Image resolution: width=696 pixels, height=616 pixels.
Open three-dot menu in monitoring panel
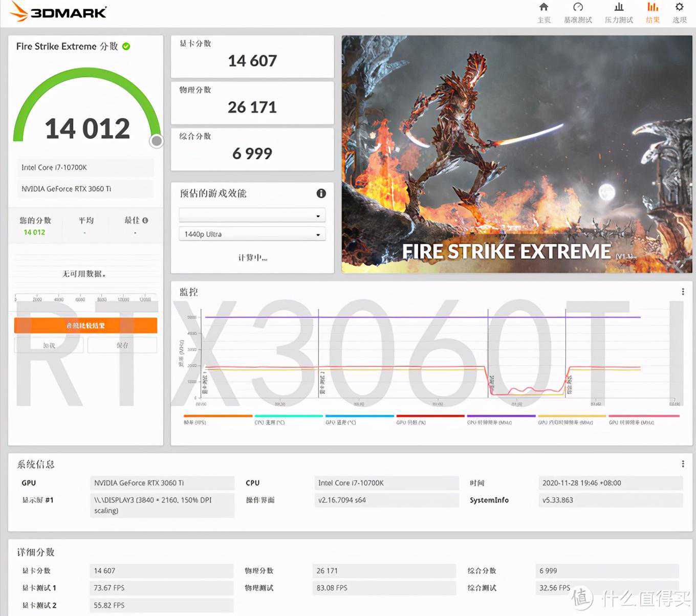[683, 292]
